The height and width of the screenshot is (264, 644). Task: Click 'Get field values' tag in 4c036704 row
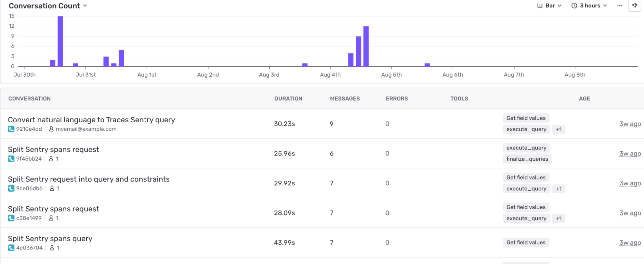pos(526,242)
